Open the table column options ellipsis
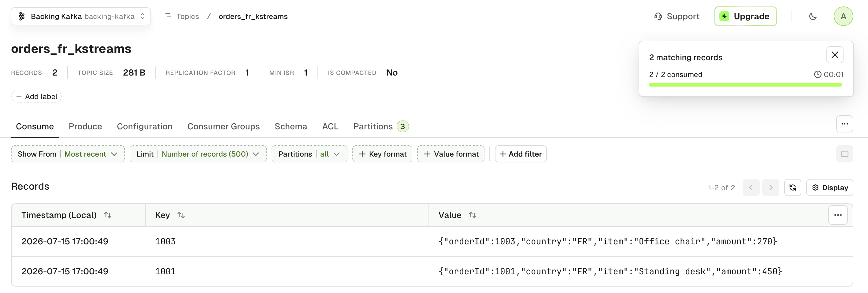The width and height of the screenshot is (868, 293). [x=838, y=215]
